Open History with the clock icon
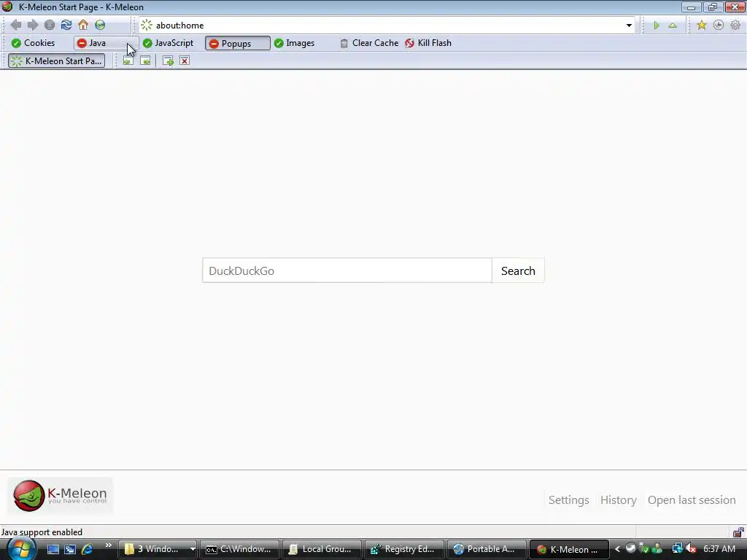Viewport: 747px width, 560px height. (719, 26)
